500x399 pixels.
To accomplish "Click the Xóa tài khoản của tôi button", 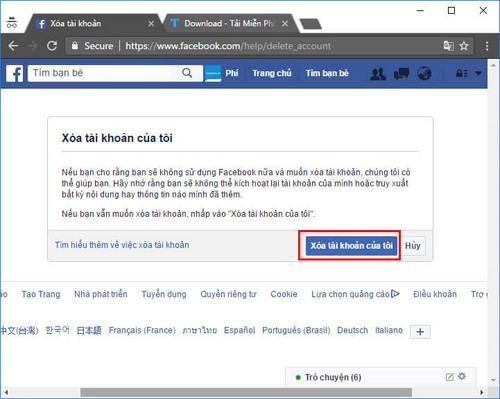I will pyautogui.click(x=352, y=246).
